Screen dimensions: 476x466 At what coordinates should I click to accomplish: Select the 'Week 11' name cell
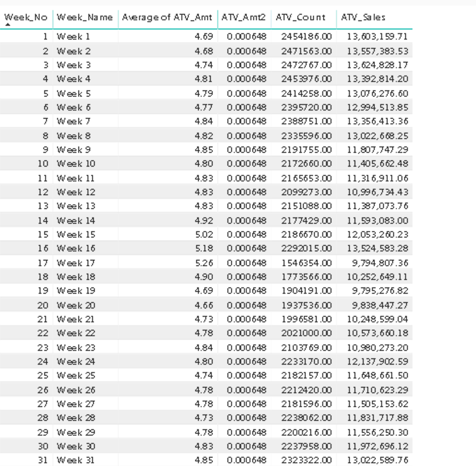(x=75, y=178)
